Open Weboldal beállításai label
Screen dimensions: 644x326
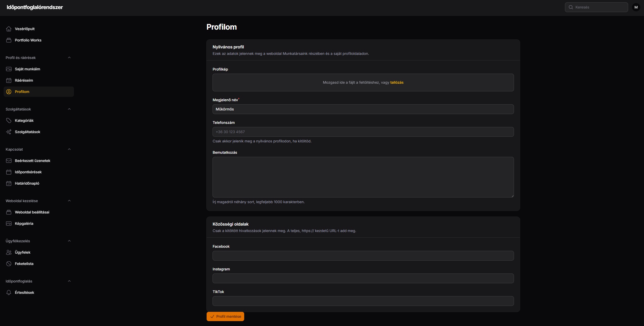click(32, 212)
